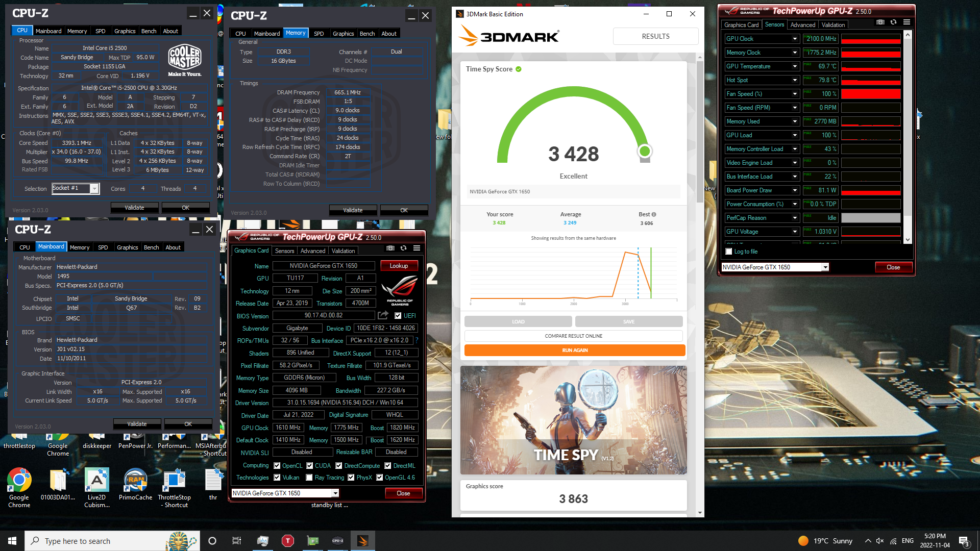Open the 01003DA01 file desktop icon

pos(58,484)
